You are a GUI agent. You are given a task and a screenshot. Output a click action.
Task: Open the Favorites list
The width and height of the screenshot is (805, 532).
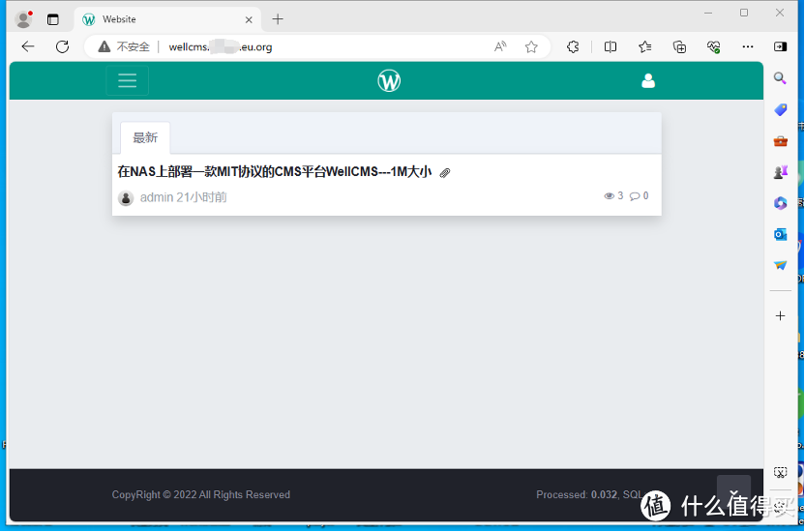(x=644, y=46)
